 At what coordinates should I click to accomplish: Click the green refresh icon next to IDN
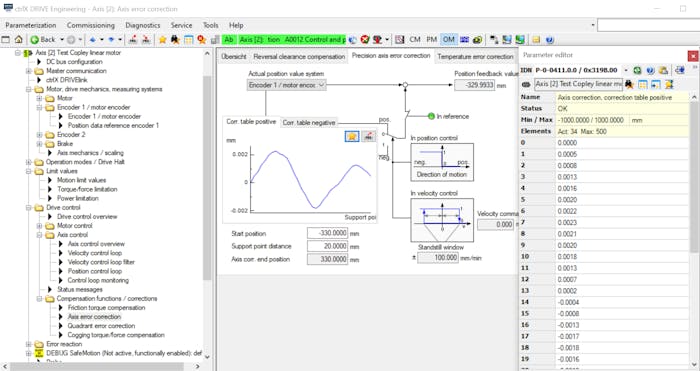[638, 70]
